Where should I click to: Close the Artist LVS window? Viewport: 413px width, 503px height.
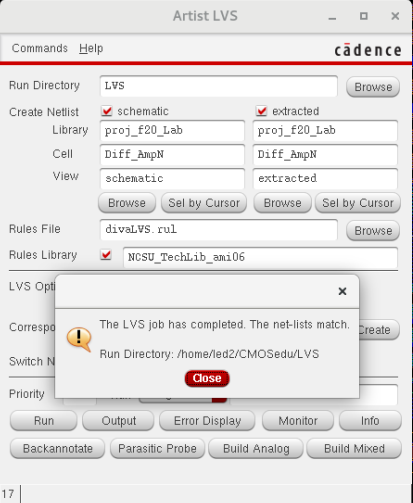click(x=395, y=16)
